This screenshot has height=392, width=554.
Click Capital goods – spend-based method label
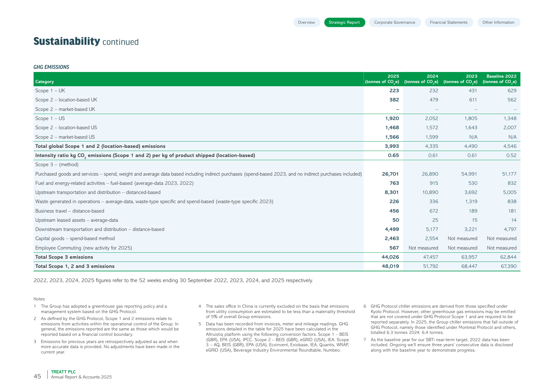pos(75,238)
